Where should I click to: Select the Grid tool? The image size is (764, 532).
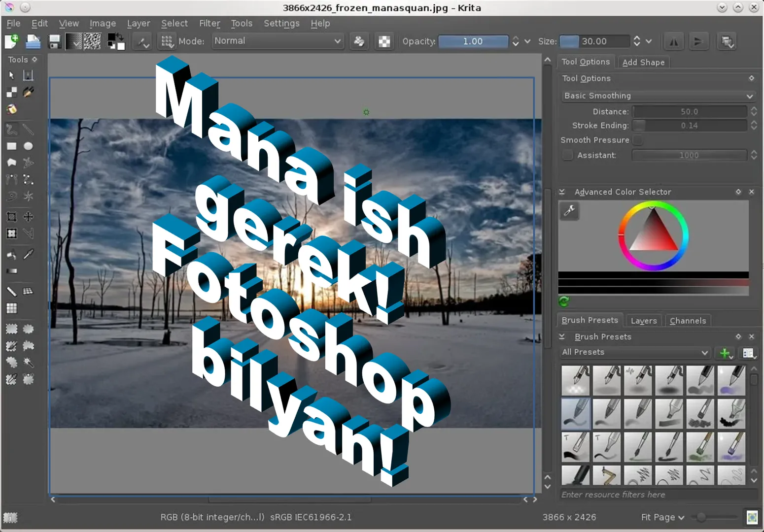tap(11, 308)
